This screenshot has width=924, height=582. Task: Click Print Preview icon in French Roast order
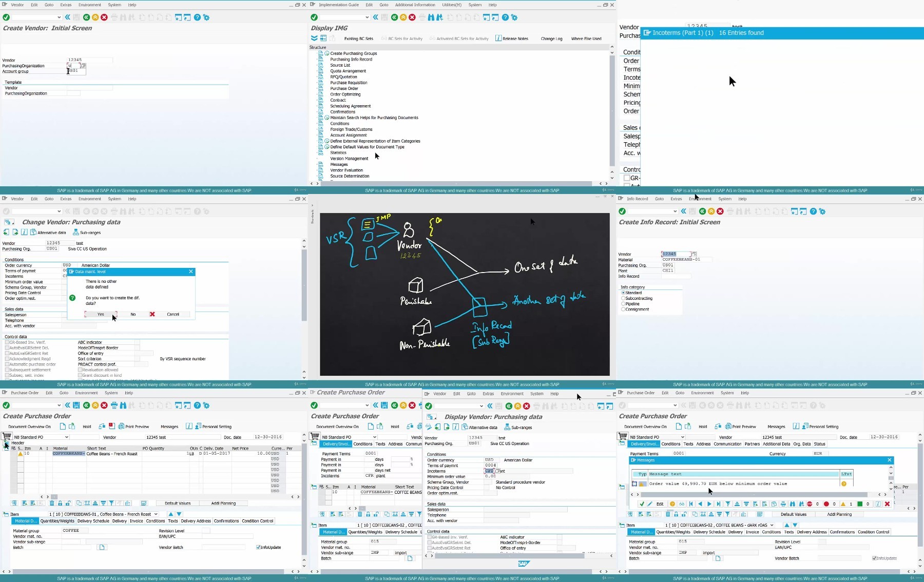coord(121,426)
